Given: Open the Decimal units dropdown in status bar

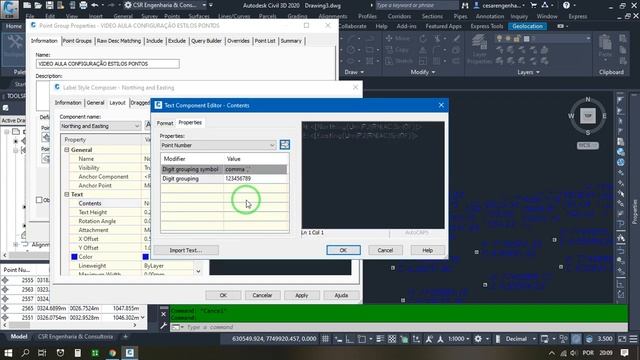Looking at the screenshot, I should click(520, 339).
